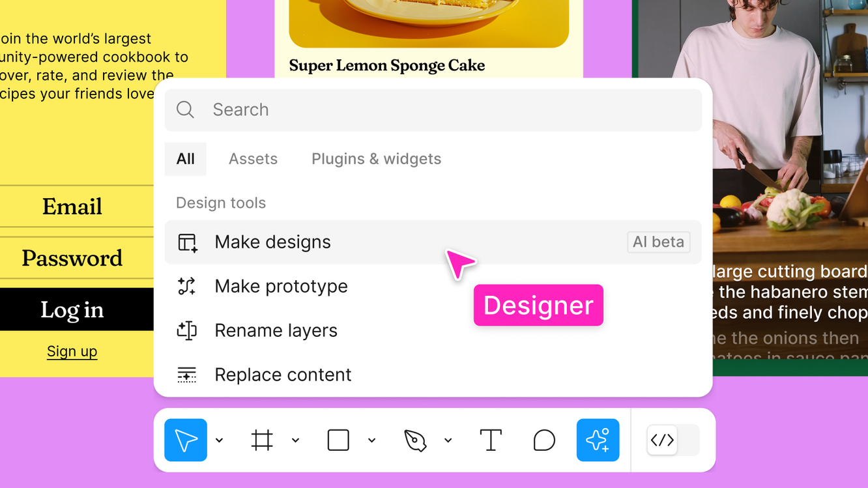Select Super Lemon Sponge Cake title
The height and width of the screenshot is (488, 868).
(x=386, y=65)
